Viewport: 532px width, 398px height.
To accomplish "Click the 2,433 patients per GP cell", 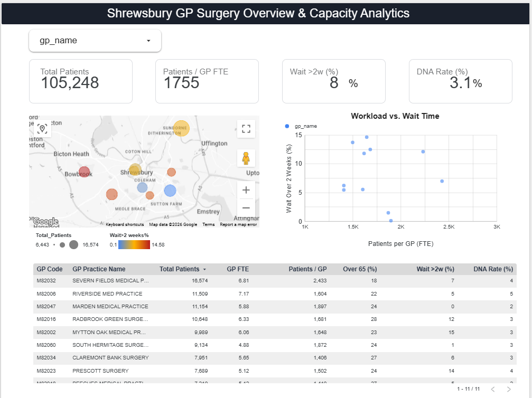I will (320, 281).
